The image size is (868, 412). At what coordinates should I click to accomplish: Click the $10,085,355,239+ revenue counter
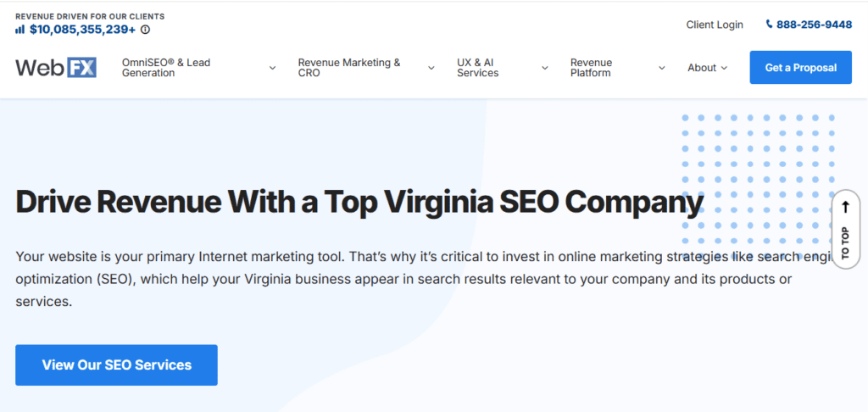[x=82, y=30]
